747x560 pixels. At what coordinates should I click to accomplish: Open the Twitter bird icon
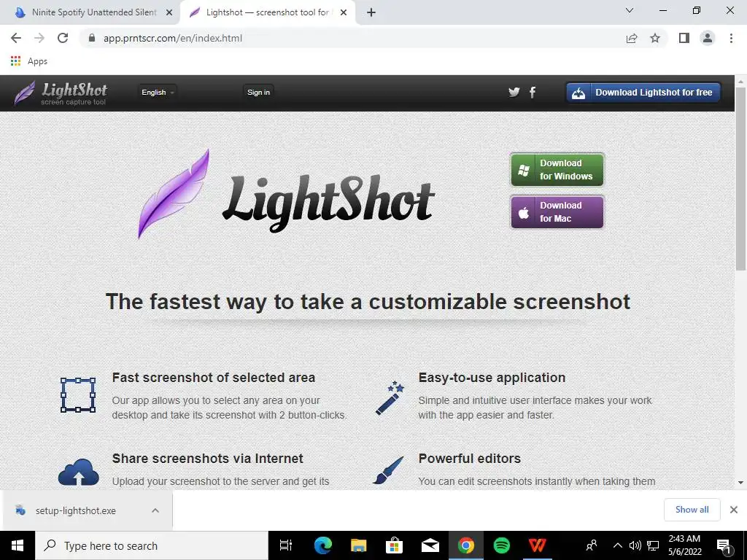click(514, 92)
